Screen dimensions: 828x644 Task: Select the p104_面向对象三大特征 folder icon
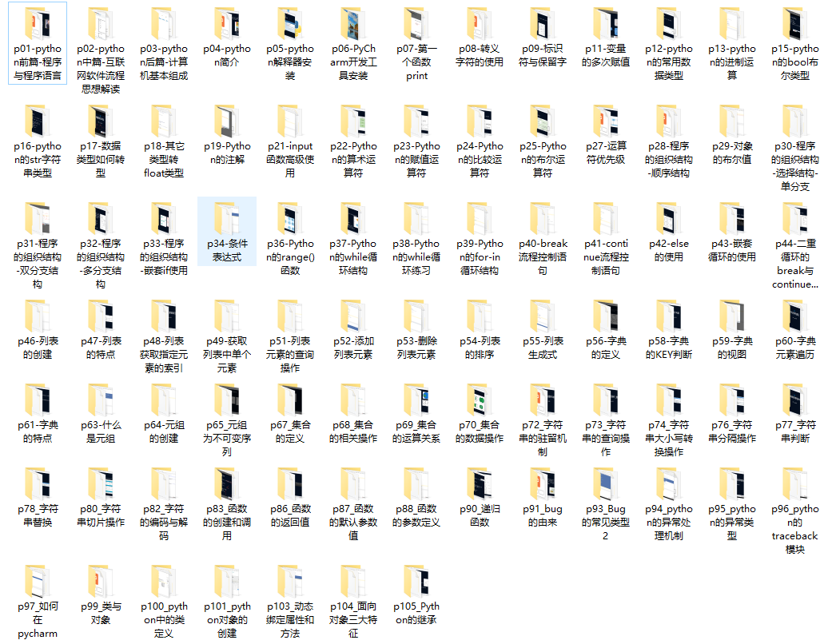click(x=353, y=582)
